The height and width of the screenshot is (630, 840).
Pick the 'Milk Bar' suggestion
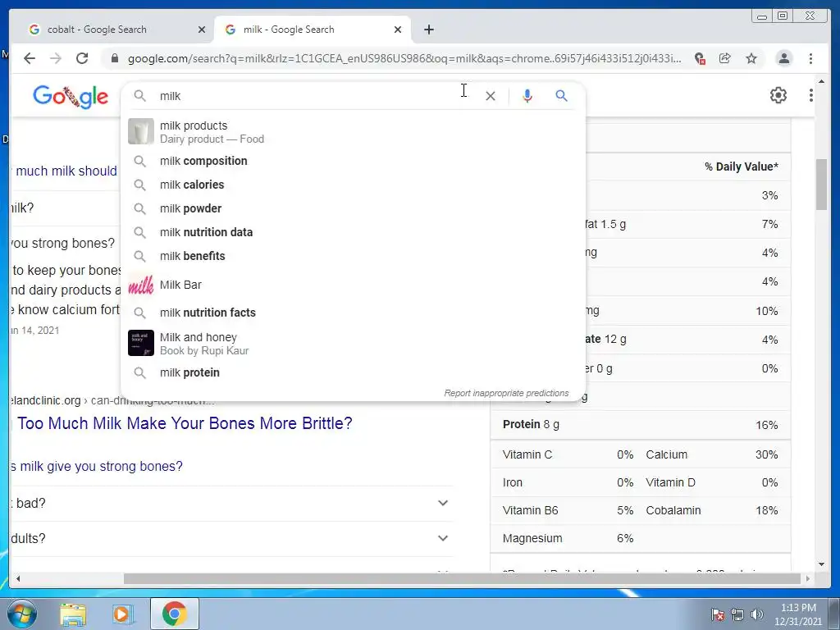(353, 285)
